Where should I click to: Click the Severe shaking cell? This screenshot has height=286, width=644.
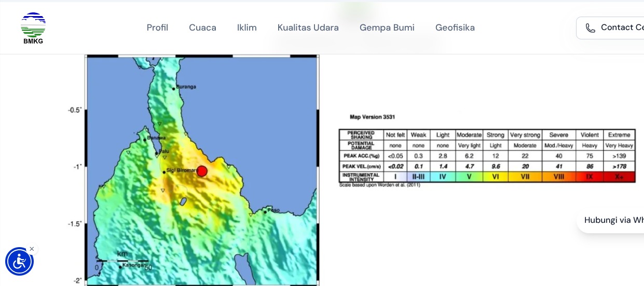point(559,135)
